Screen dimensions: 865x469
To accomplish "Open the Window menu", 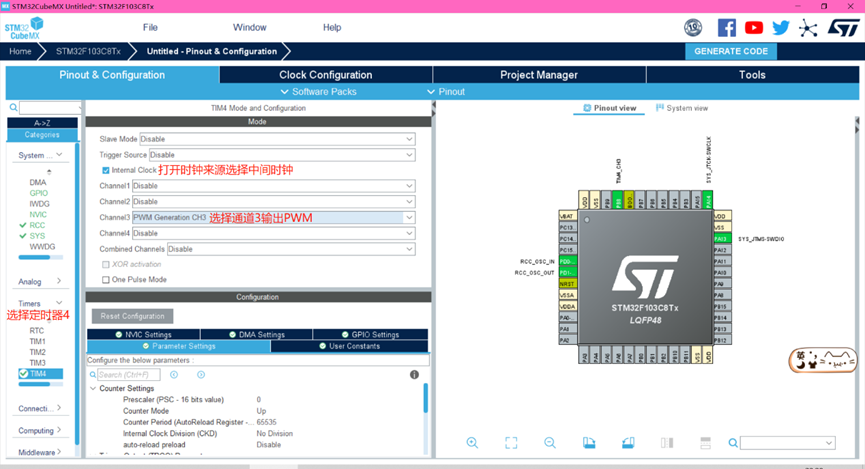I will 250,27.
